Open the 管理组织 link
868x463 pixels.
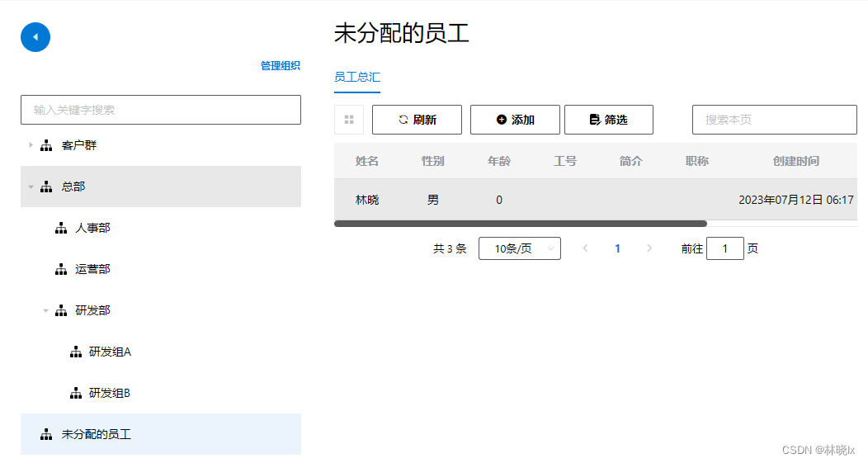280,66
